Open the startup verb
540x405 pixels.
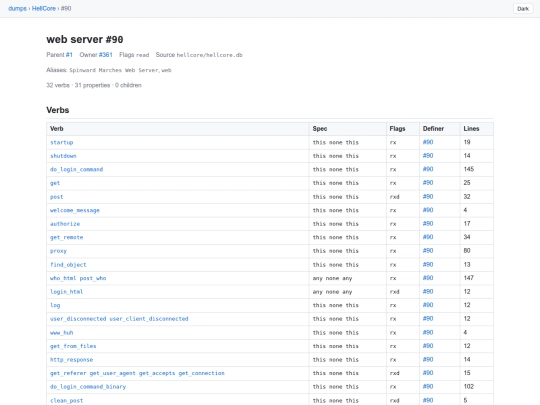tap(62, 142)
